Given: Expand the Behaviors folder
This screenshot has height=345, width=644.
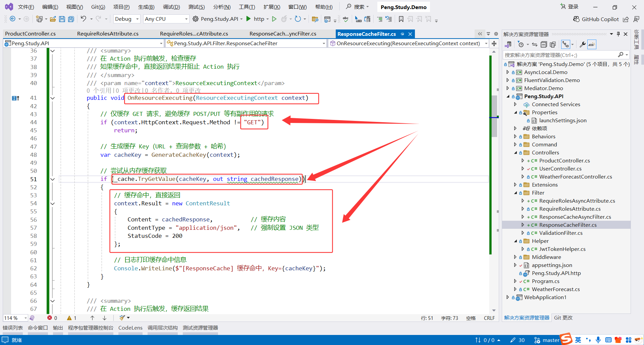Looking at the screenshot, I should [x=515, y=136].
